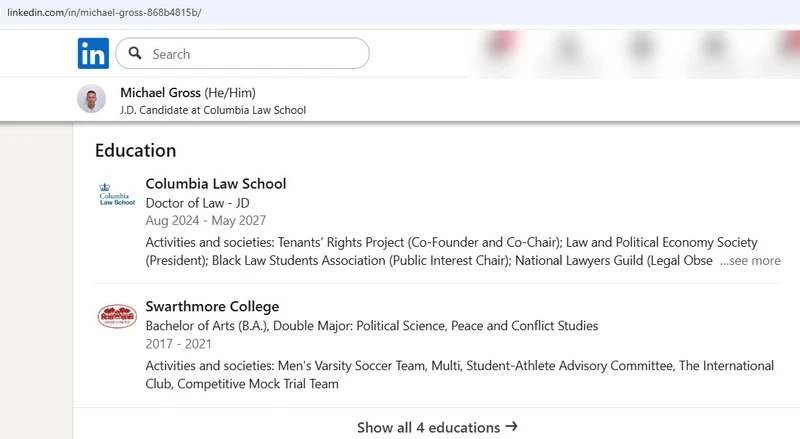Screen dimensions: 800x439
Task: Click the Bachelor of Arts degree line
Action: tap(371, 326)
